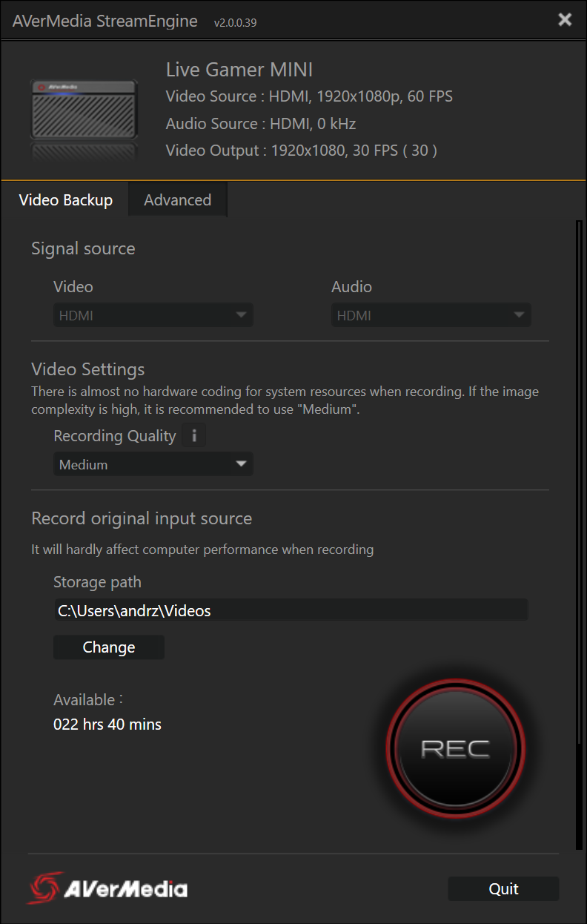Click the available time 022 hrs 40 mins
The width and height of the screenshot is (587, 924).
point(107,725)
